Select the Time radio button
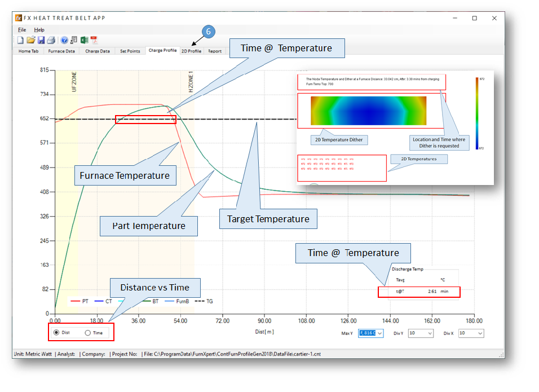The width and height of the screenshot is (539, 392). point(87,333)
